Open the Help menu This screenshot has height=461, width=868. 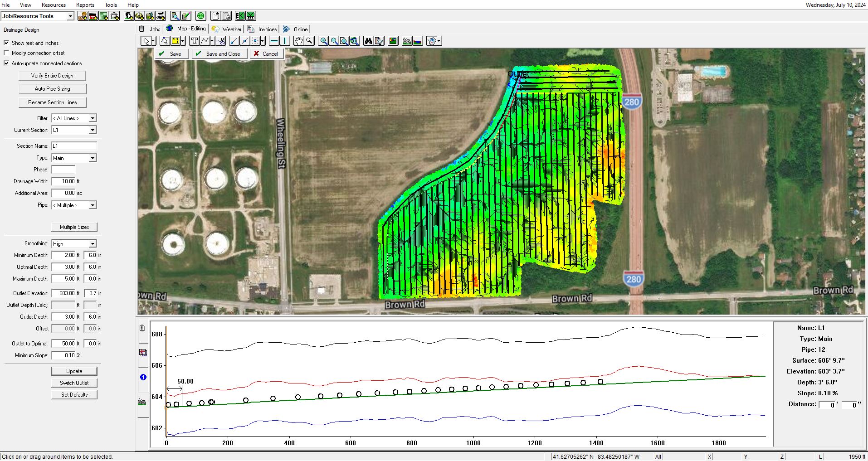click(x=133, y=5)
